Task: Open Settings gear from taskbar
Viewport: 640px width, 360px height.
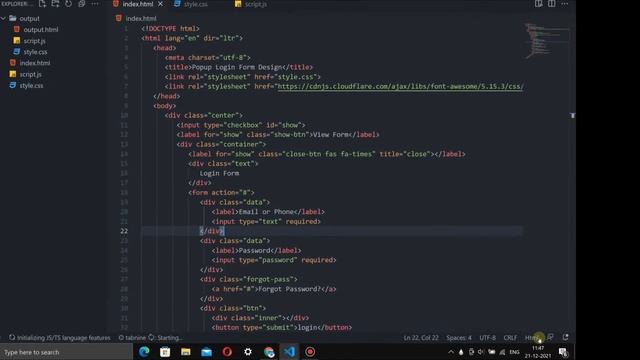Action: pos(248,352)
